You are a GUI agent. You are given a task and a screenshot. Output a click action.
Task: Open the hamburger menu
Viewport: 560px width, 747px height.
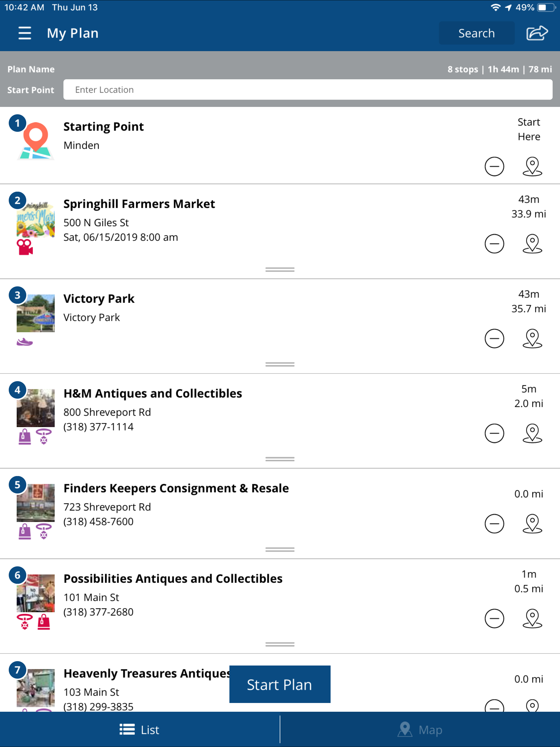point(25,33)
